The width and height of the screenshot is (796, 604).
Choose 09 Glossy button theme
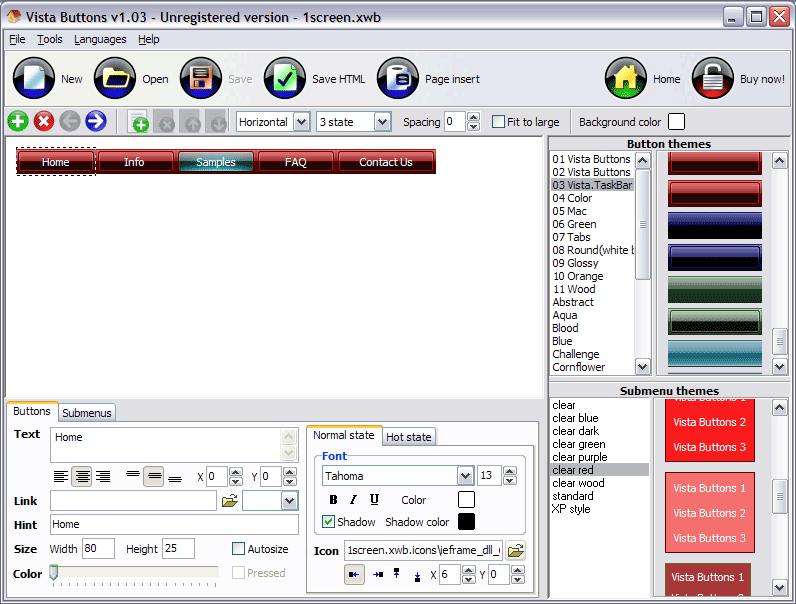tap(575, 263)
